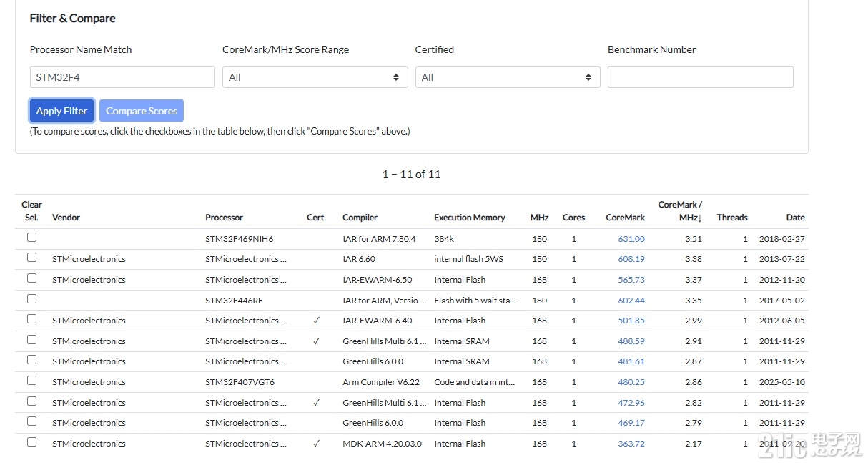The width and height of the screenshot is (868, 463).
Task: Click the internal flash 5WS cell
Action: (x=468, y=259)
